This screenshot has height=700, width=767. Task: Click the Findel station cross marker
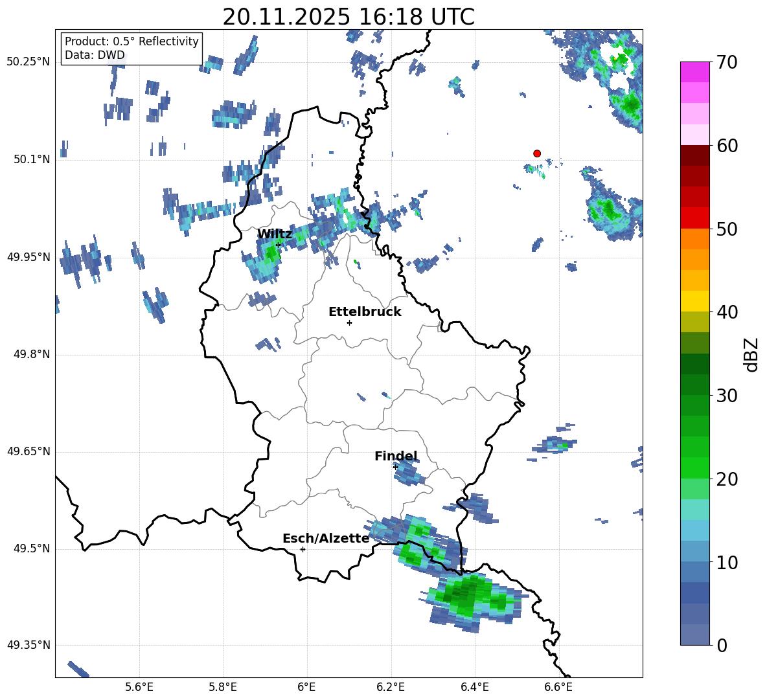tap(395, 467)
